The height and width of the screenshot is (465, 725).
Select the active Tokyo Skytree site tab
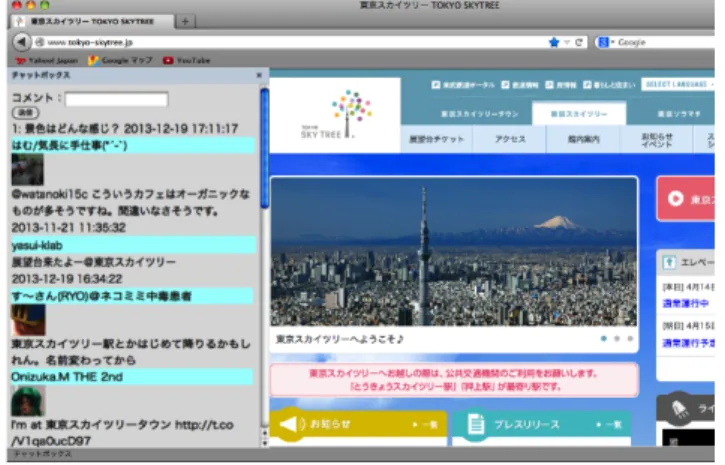coord(579,114)
